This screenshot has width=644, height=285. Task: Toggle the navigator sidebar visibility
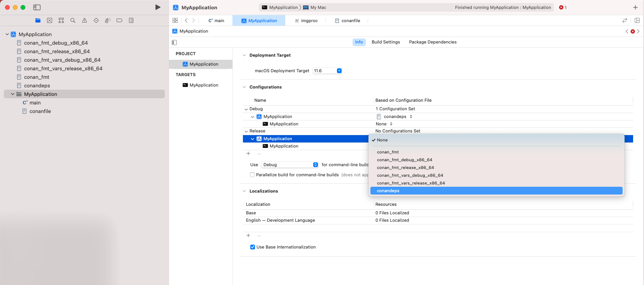pyautogui.click(x=37, y=7)
